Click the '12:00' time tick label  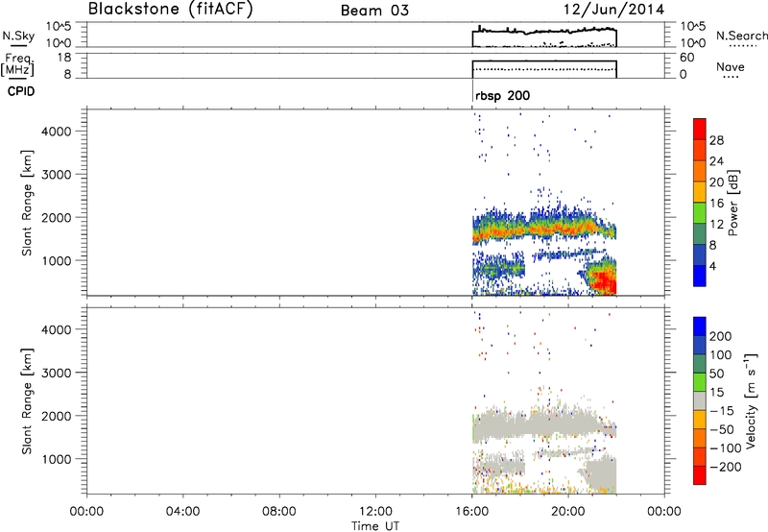(x=375, y=512)
